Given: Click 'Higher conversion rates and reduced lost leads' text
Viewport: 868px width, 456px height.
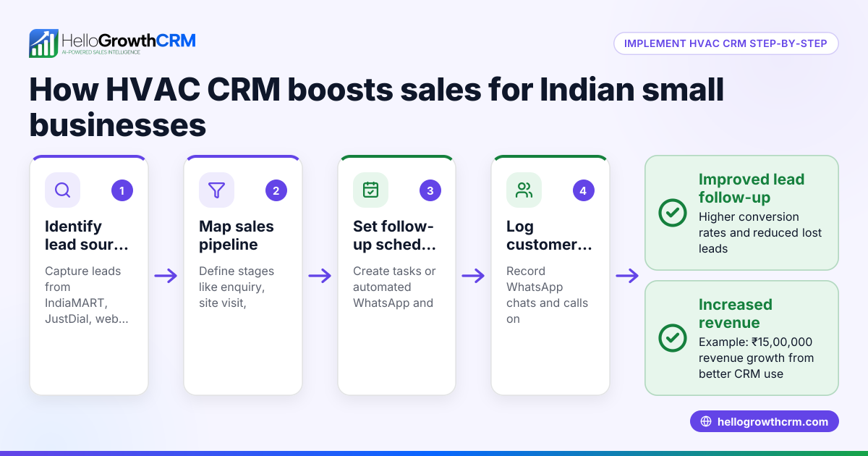Looking at the screenshot, I should coord(760,232).
